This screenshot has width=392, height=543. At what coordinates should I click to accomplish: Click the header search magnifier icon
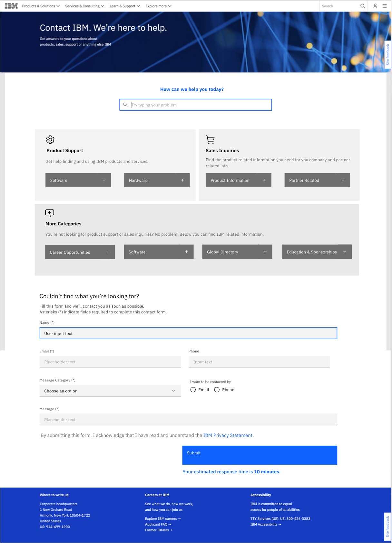tap(363, 6)
